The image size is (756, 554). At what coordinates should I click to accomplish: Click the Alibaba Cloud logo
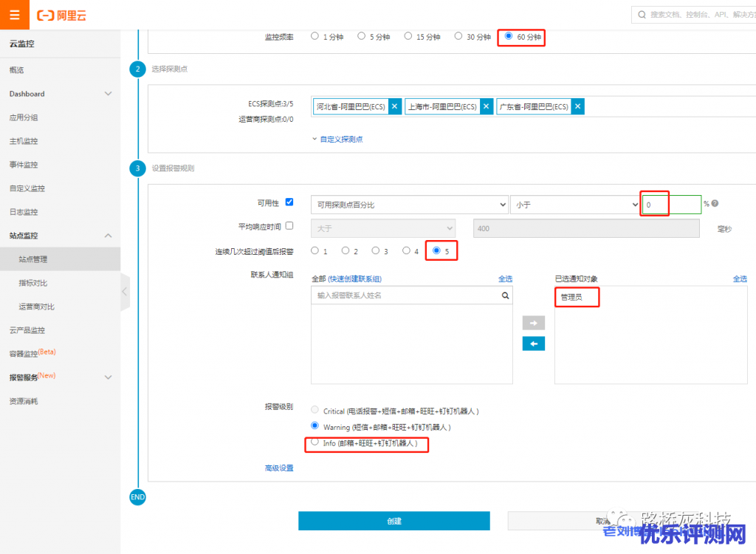[61, 15]
